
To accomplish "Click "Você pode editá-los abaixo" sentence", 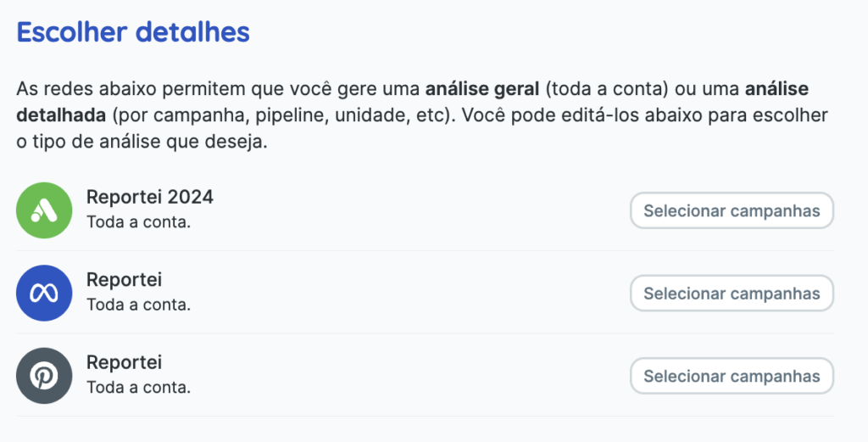I will coord(565,115).
